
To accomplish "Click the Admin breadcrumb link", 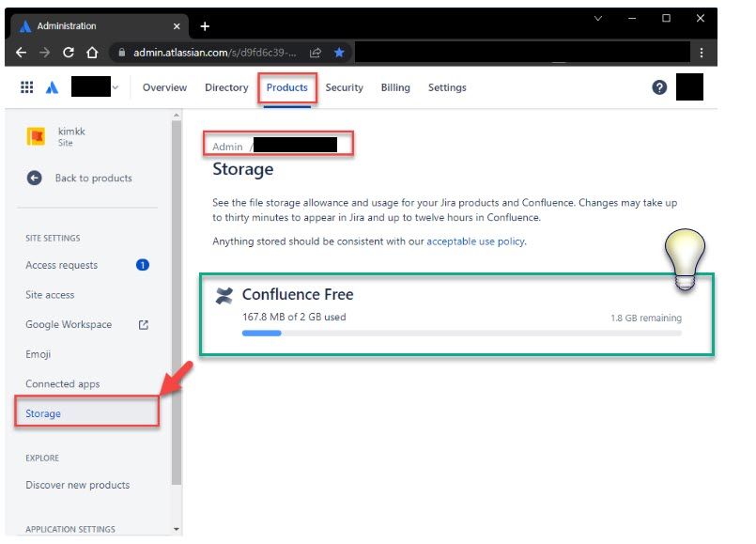I will [227, 147].
